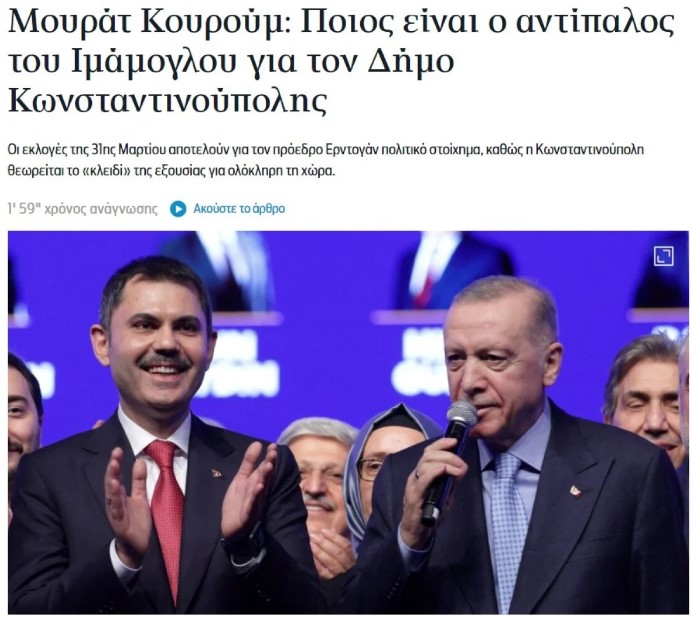Click the '1' 59" χρόνος ανάγνωσης' reading time label
Viewport: 692px width, 618px height.
click(x=83, y=208)
